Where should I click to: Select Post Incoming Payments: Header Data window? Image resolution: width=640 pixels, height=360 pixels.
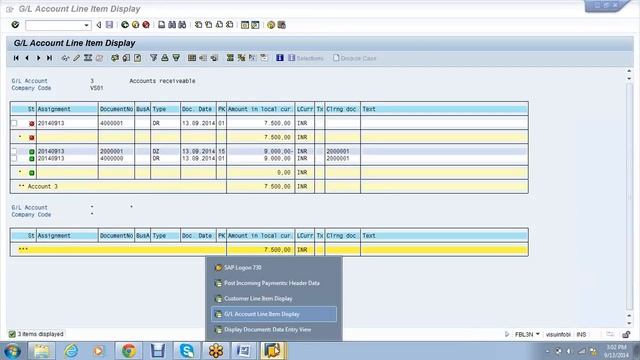click(274, 283)
